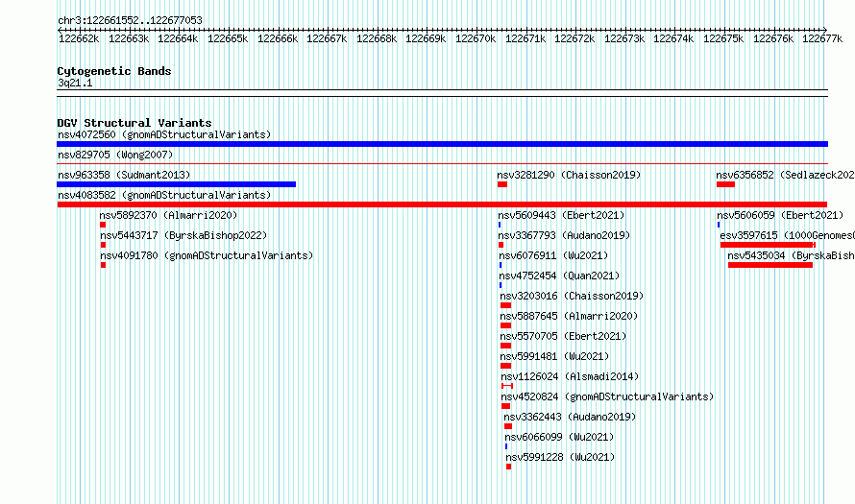Click the DGV Structural Variants track title
Screen dimensions: 855x504
(134, 123)
